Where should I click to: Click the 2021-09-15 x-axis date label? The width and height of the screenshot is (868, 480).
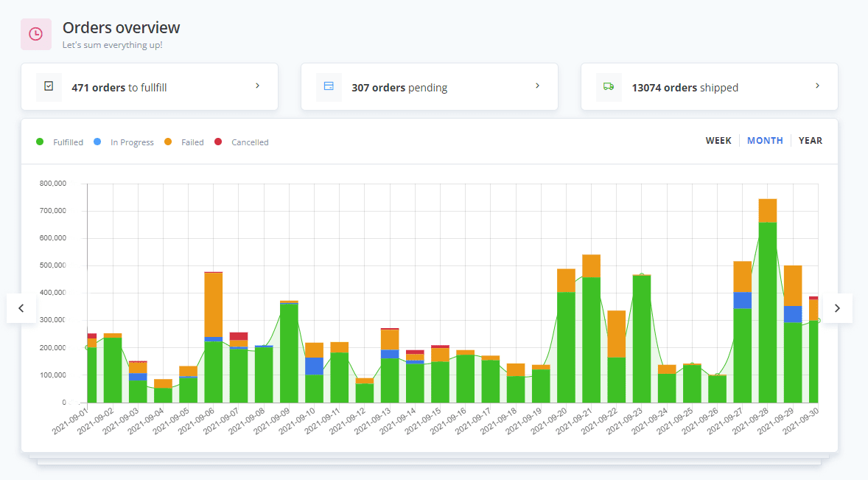pos(422,421)
